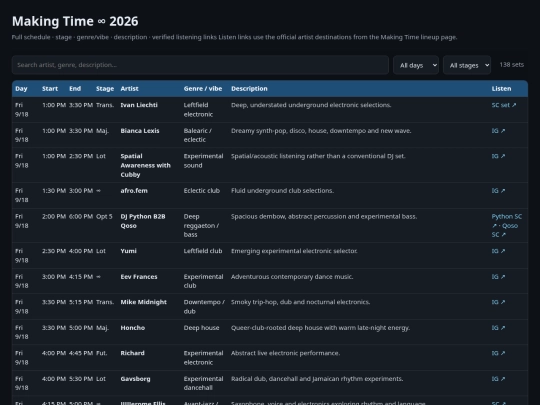Screen dimensions: 540x405
Task: Click description 'Fluid underground club selections.'
Action: (x=282, y=190)
